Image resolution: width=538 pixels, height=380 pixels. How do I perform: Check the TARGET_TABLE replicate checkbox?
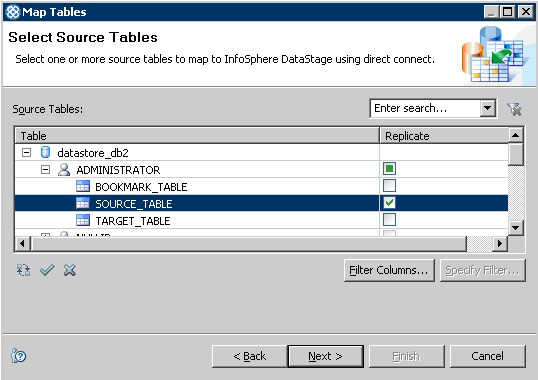(389, 219)
